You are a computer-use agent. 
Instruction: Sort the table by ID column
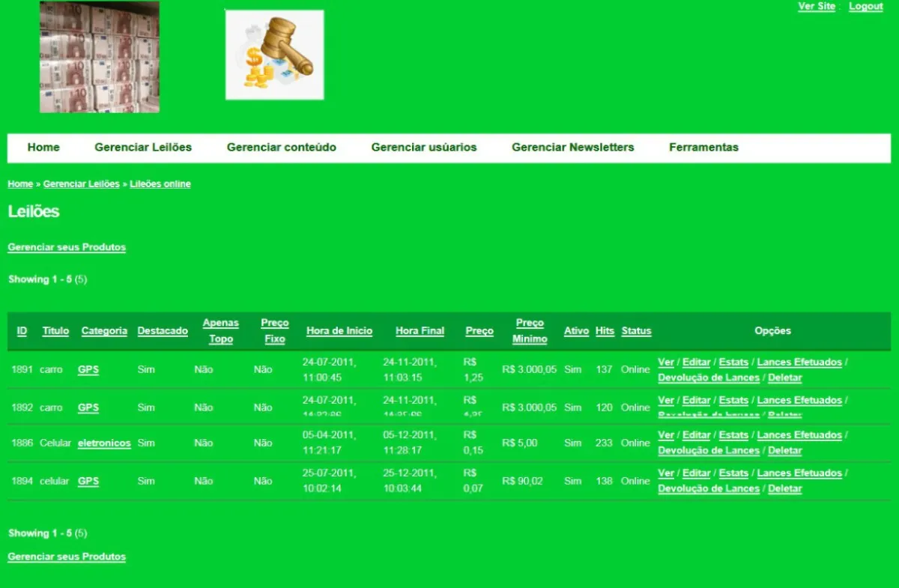pyautogui.click(x=22, y=331)
